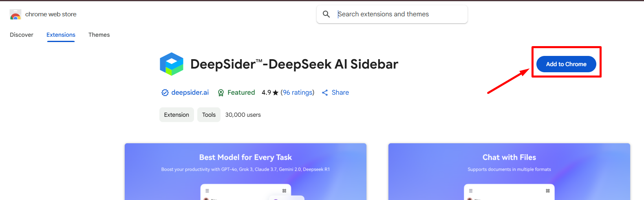Select the Extension category chip
644x200 pixels.
point(176,115)
